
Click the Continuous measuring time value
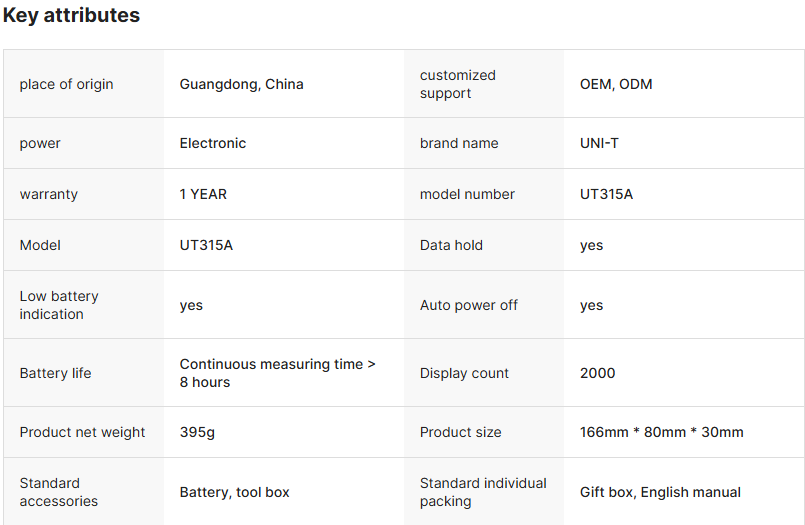click(x=277, y=373)
